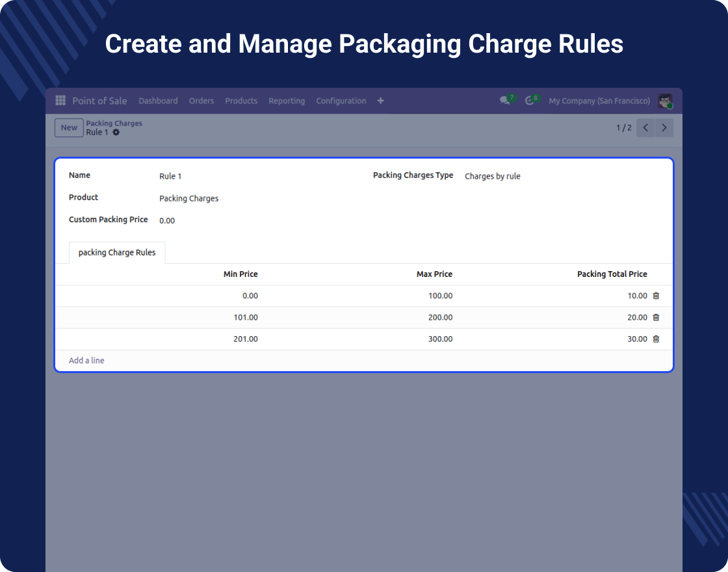Open the Orders menu
The width and height of the screenshot is (728, 572).
[201, 101]
